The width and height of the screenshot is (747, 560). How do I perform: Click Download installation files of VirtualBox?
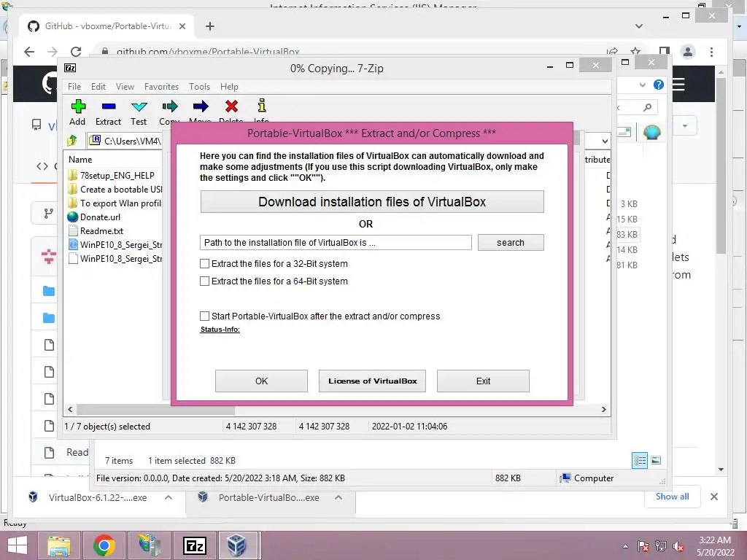pos(372,202)
